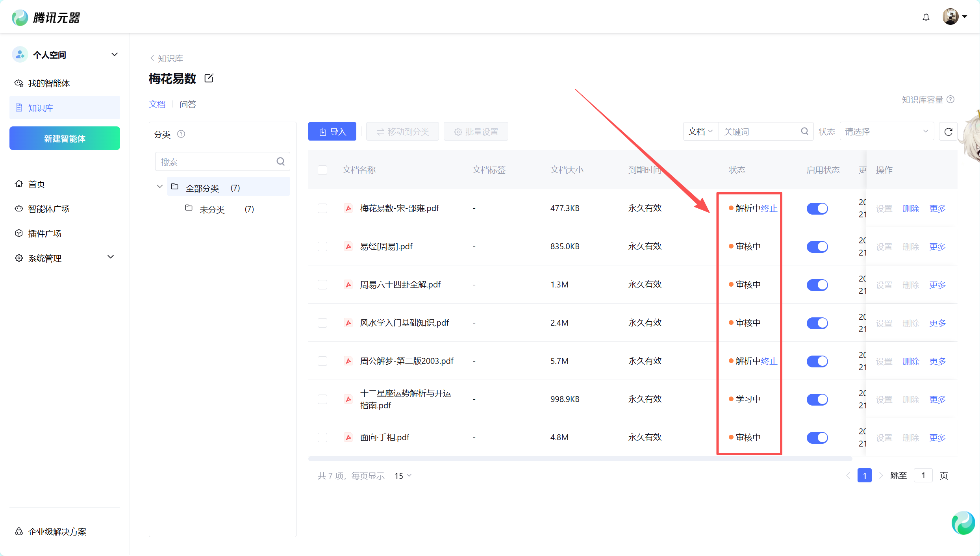Click the 导入 import button

[x=332, y=132]
